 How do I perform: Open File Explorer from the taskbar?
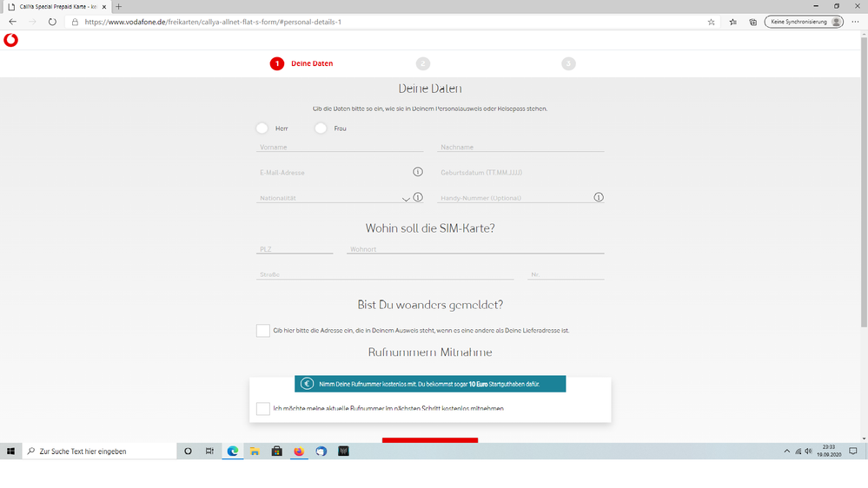click(x=255, y=452)
